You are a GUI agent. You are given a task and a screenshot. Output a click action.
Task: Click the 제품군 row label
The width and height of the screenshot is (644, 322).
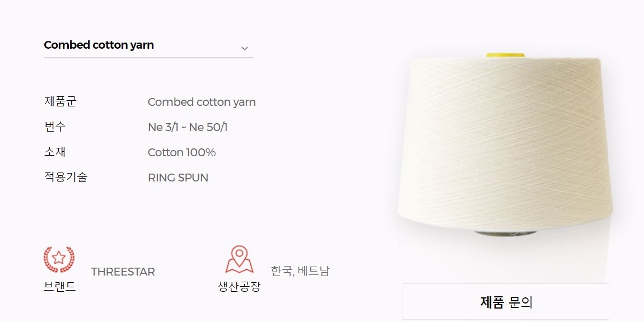point(60,101)
